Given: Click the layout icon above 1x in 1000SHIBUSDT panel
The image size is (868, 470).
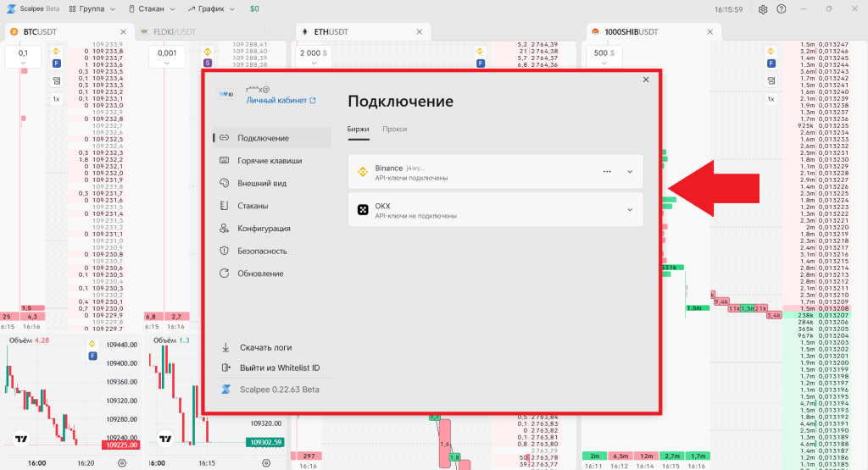Looking at the screenshot, I should coord(771,80).
